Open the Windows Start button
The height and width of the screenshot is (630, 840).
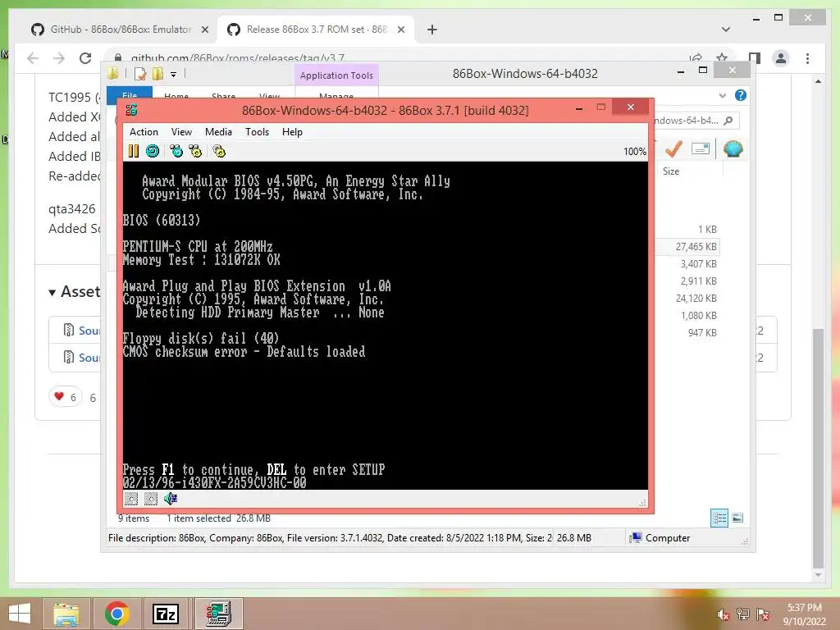coord(20,614)
